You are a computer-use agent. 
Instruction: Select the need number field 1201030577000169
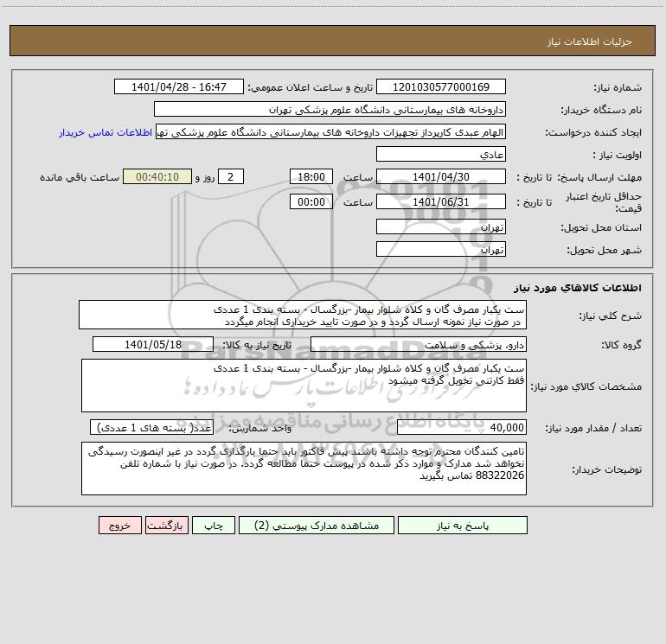click(x=441, y=87)
